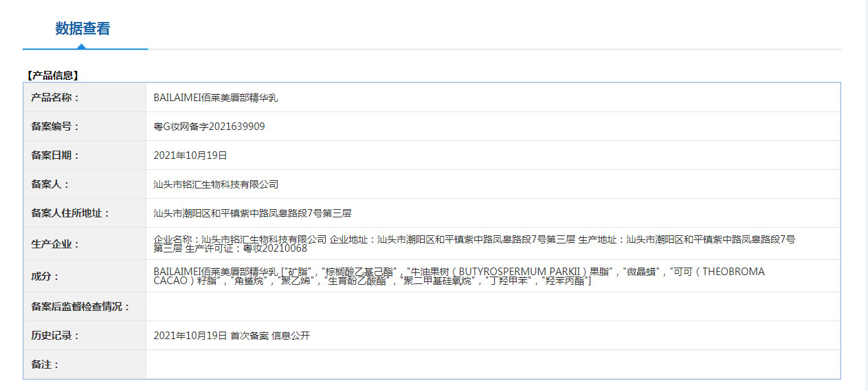Click the 备案人 label cell

pyautogui.click(x=85, y=184)
